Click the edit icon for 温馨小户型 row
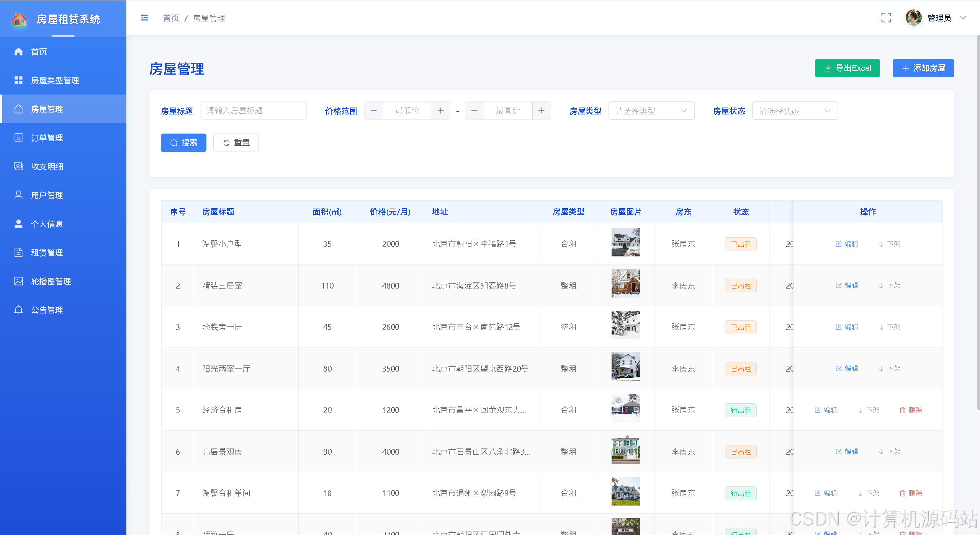Viewport: 980px width, 535px height. (x=839, y=244)
